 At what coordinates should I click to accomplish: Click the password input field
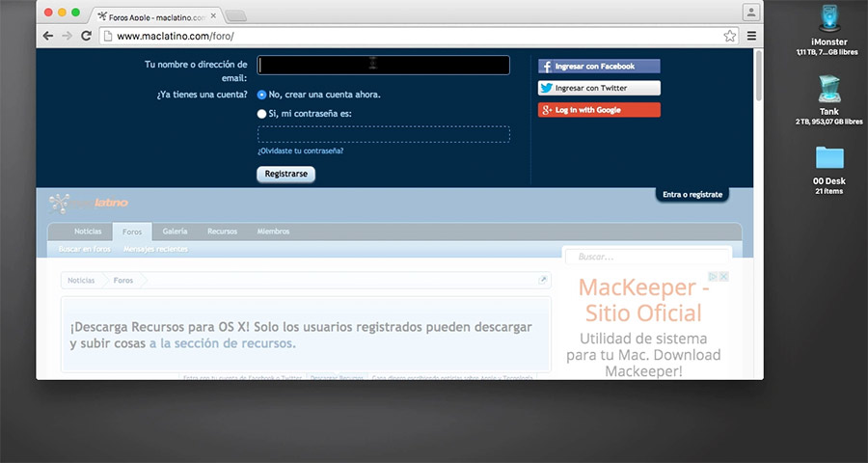click(383, 135)
